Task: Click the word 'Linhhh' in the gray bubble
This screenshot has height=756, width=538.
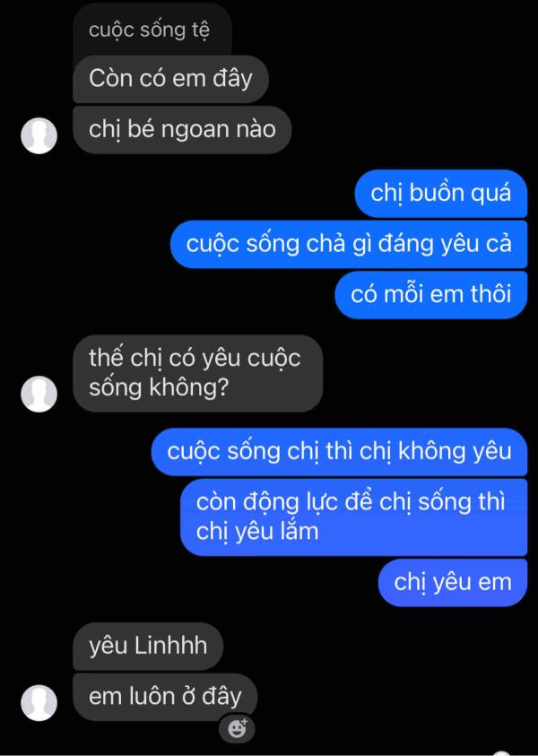Action: point(170,645)
